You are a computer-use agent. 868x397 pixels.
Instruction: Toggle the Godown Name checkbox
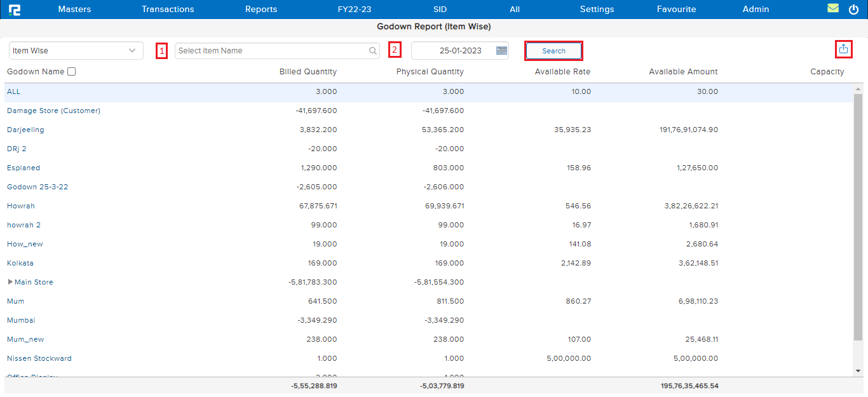coord(72,72)
